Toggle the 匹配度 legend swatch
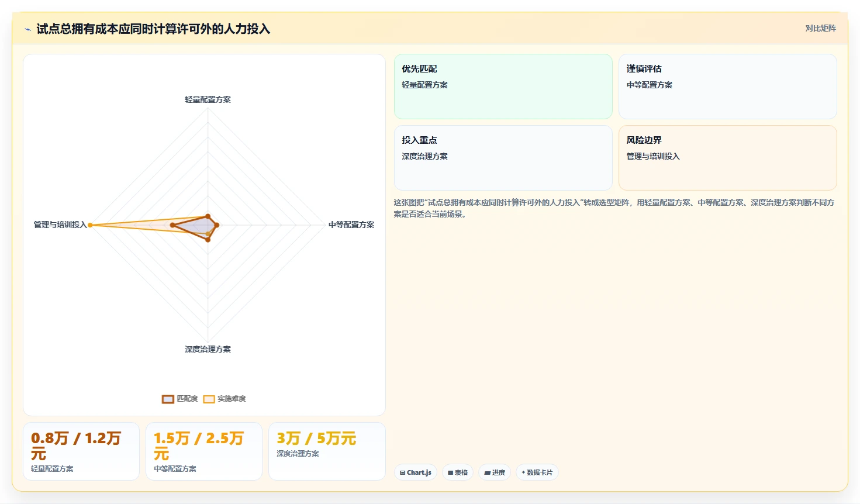This screenshot has height=504, width=860. 168,399
